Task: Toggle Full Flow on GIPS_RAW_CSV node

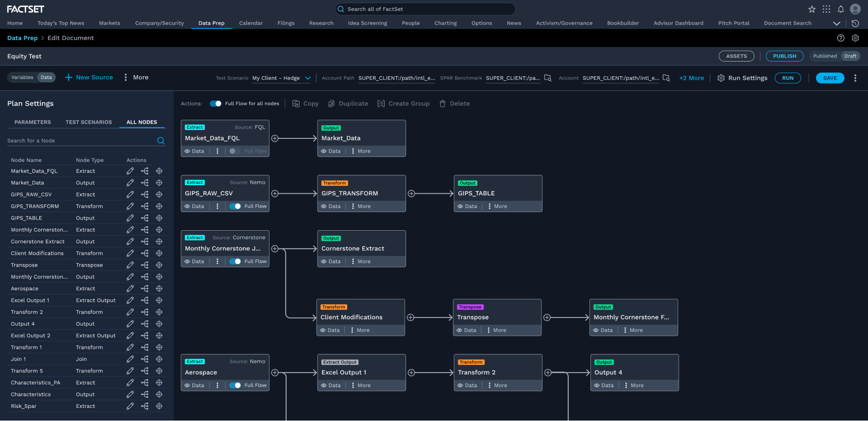Action: [x=235, y=206]
